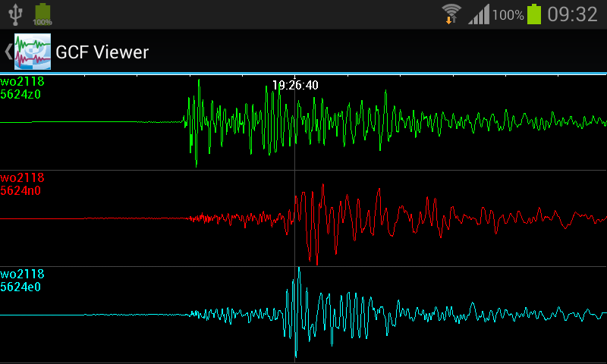607x364 pixels.
Task: Tap the GCF Viewer title text
Action: pos(102,52)
